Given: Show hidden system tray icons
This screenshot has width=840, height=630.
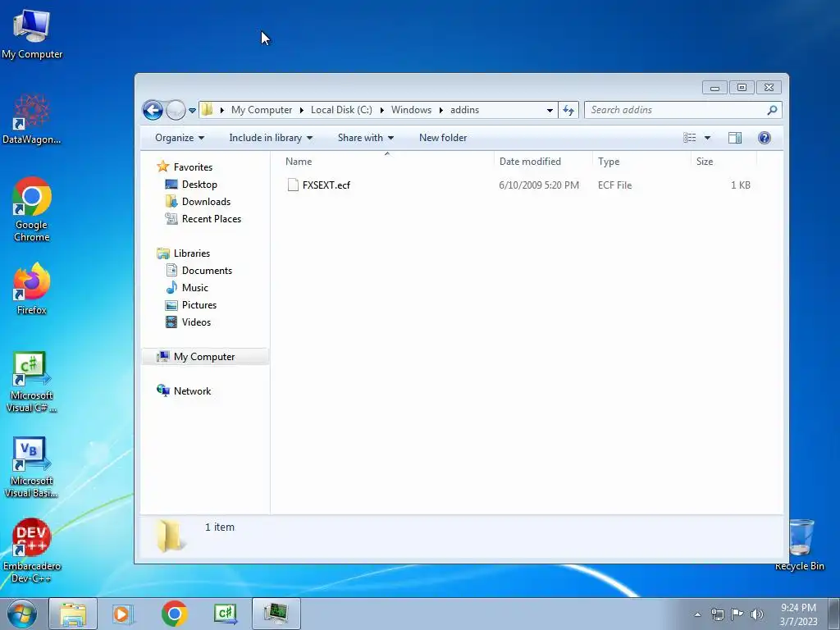Looking at the screenshot, I should pyautogui.click(x=697, y=614).
